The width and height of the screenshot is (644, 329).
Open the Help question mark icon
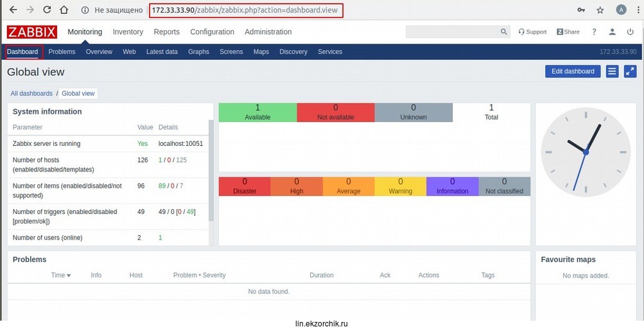pos(594,32)
